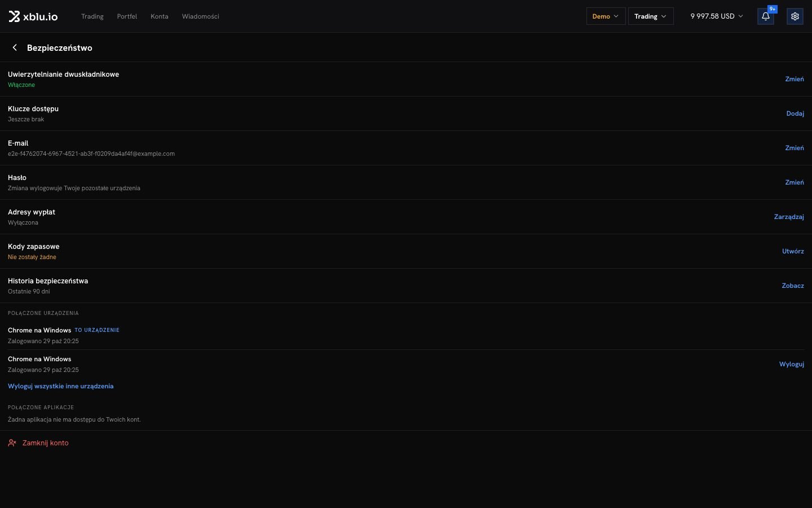Log out second Chrome device with Wyloguj
This screenshot has height=508, width=812.
(x=792, y=364)
